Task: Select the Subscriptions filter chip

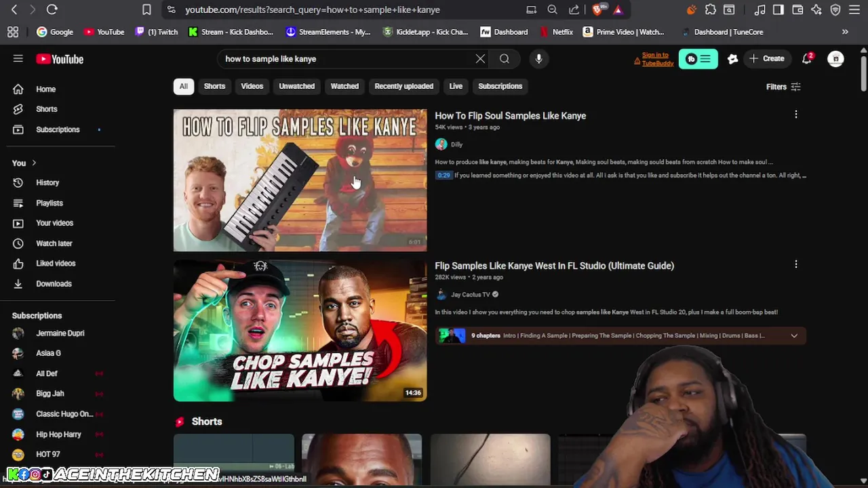Action: tap(500, 86)
